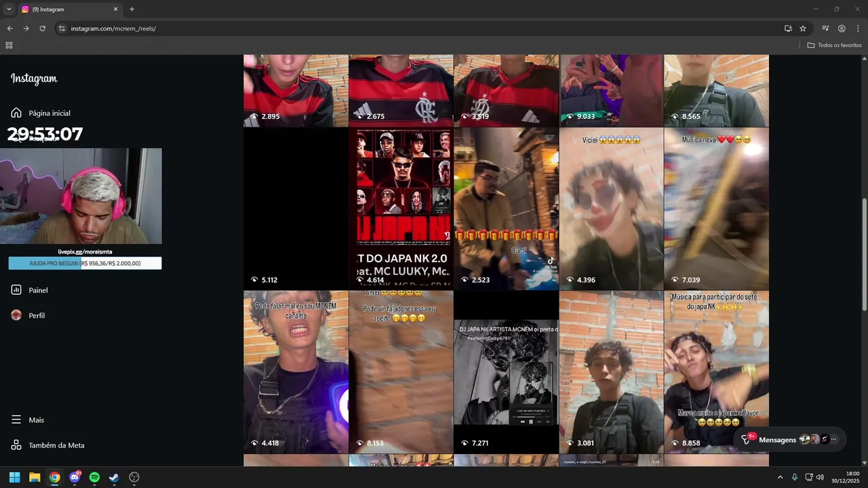
Task: Open the Também da Meta icon
Action: coord(16,445)
